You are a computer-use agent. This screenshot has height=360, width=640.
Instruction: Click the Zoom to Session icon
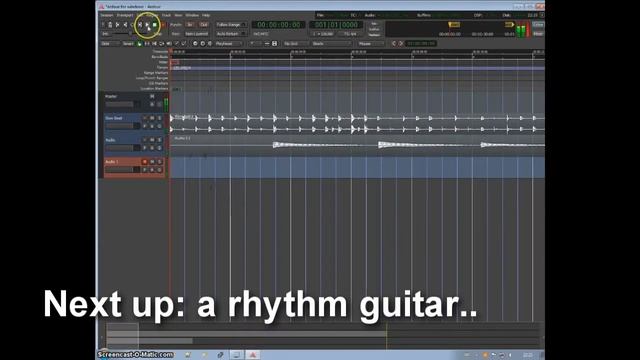coord(210,44)
